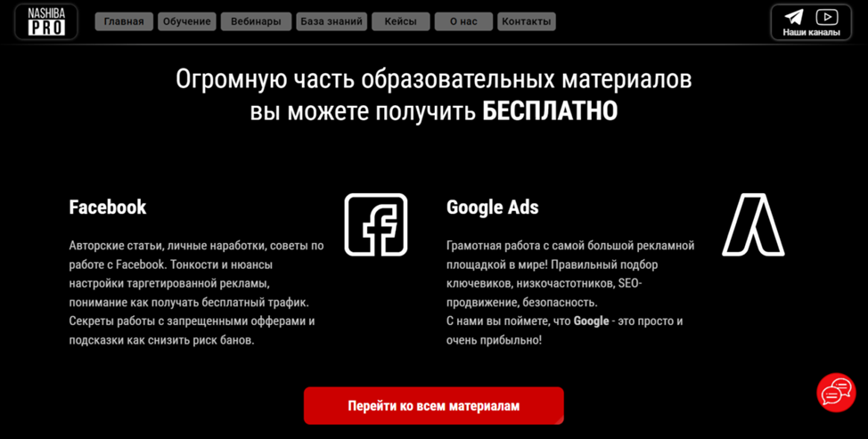Click the Наши каналы label
The height and width of the screenshot is (439, 868).
811,33
